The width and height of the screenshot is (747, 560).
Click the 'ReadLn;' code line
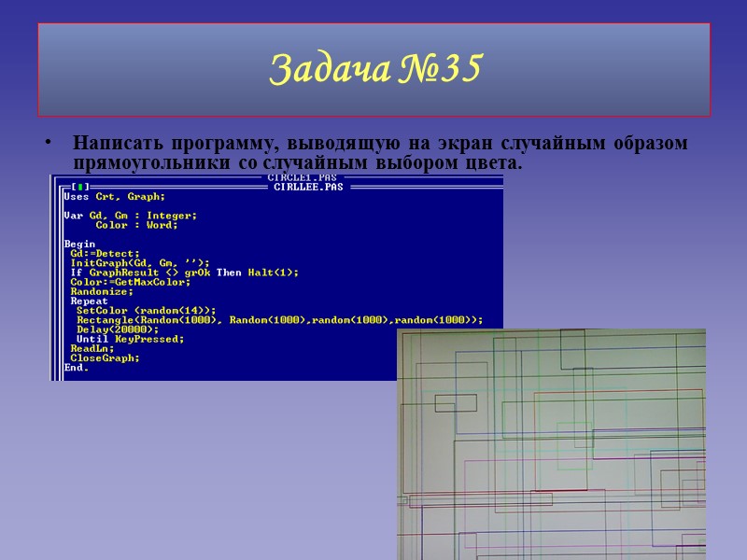[92, 348]
